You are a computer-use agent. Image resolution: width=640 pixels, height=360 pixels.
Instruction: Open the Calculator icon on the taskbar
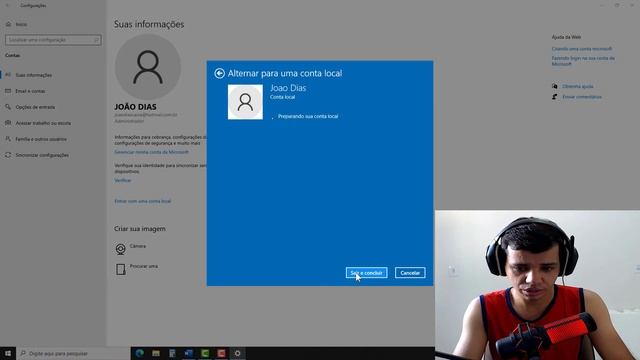click(x=172, y=353)
